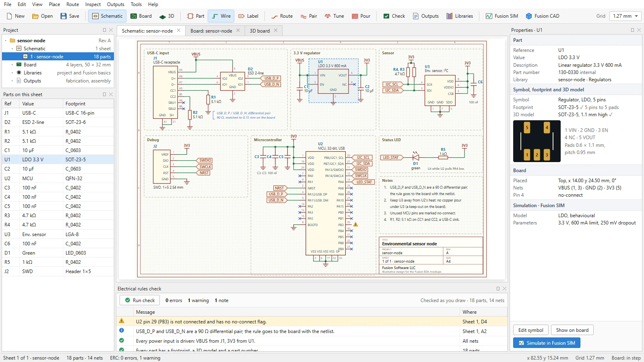Image resolution: width=644 pixels, height=362 pixels.
Task: Close the Schematic: sensor-node tab
Action: coord(179,30)
